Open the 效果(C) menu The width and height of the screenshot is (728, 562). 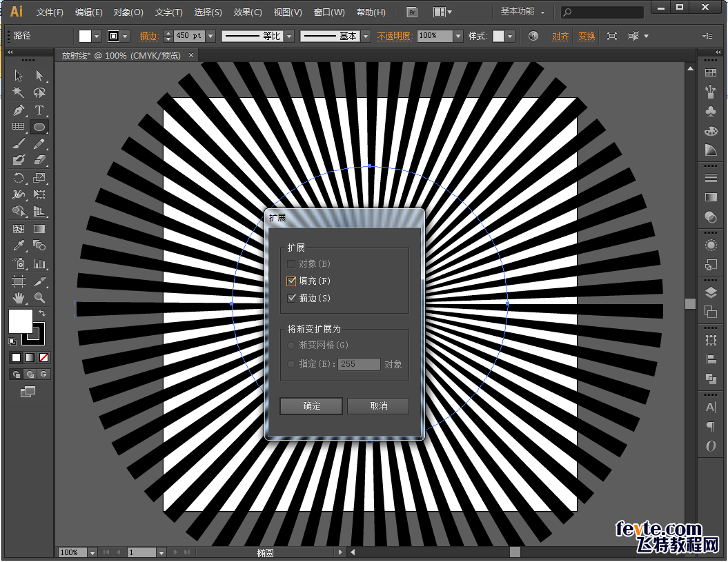248,12
